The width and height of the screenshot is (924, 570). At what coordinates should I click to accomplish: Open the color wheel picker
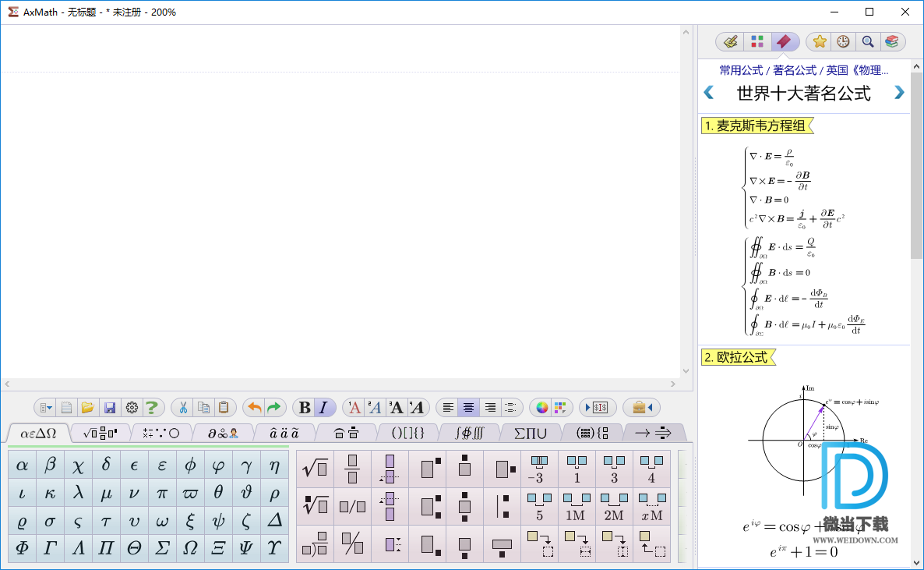click(x=541, y=408)
